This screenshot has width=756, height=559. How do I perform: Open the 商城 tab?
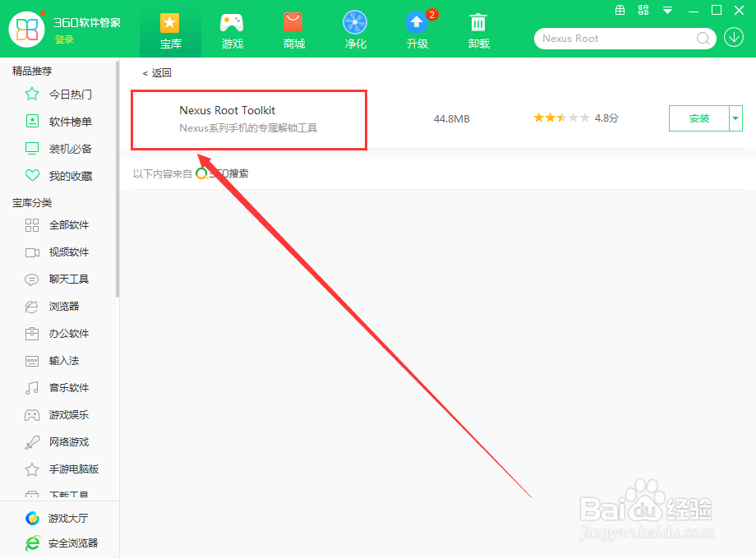point(293,30)
